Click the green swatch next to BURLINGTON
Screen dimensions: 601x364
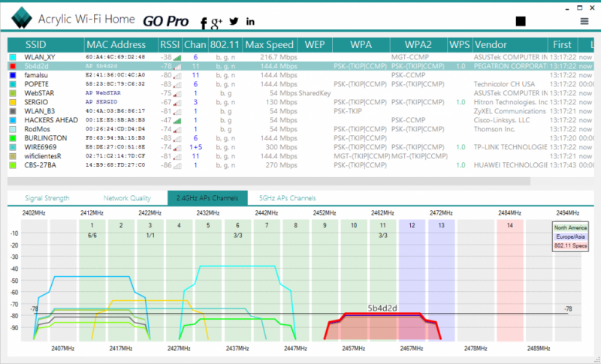pyautogui.click(x=13, y=138)
